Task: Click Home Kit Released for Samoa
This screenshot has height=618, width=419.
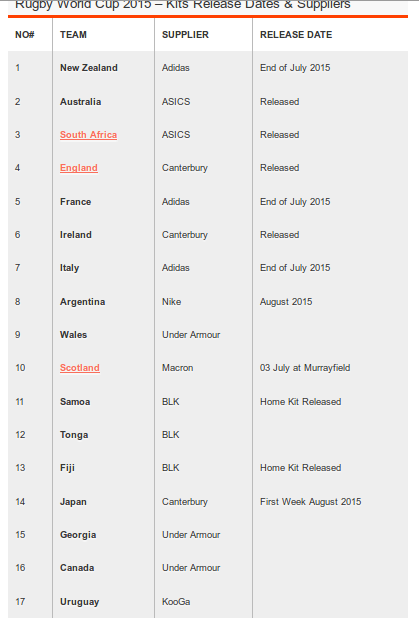Action: 300,402
